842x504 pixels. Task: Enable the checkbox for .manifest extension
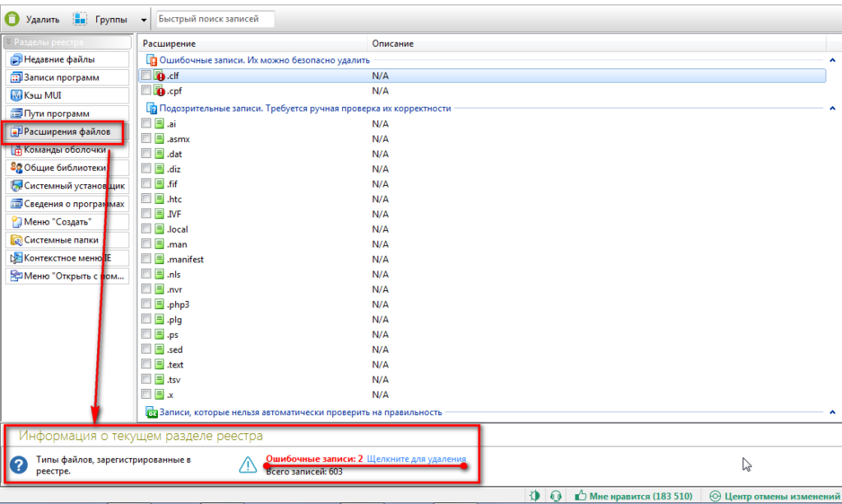click(x=146, y=259)
